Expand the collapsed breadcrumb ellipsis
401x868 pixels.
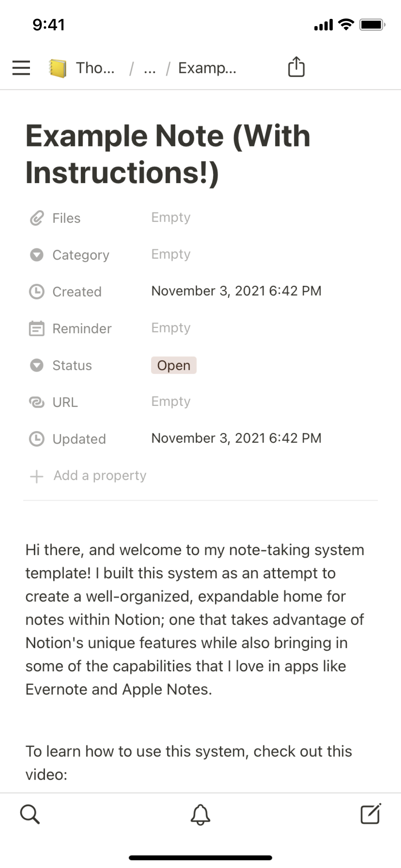click(149, 68)
